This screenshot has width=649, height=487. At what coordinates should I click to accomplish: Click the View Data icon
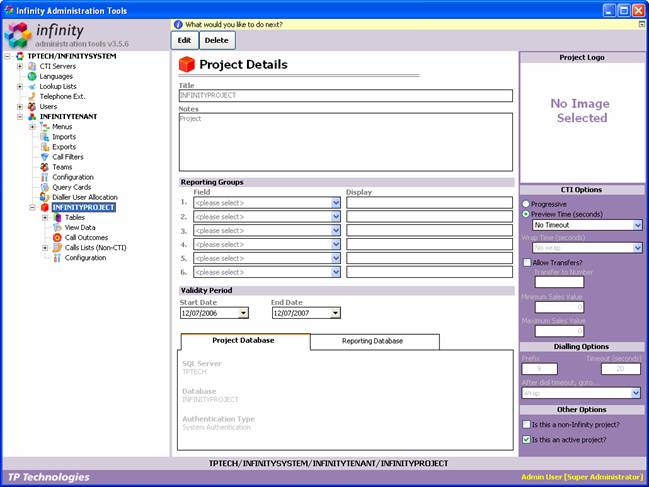click(x=58, y=228)
